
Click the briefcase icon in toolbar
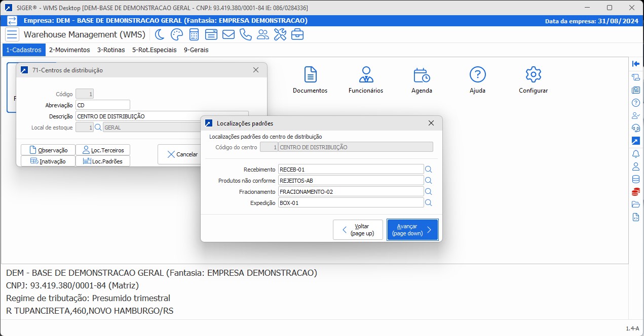point(297,34)
